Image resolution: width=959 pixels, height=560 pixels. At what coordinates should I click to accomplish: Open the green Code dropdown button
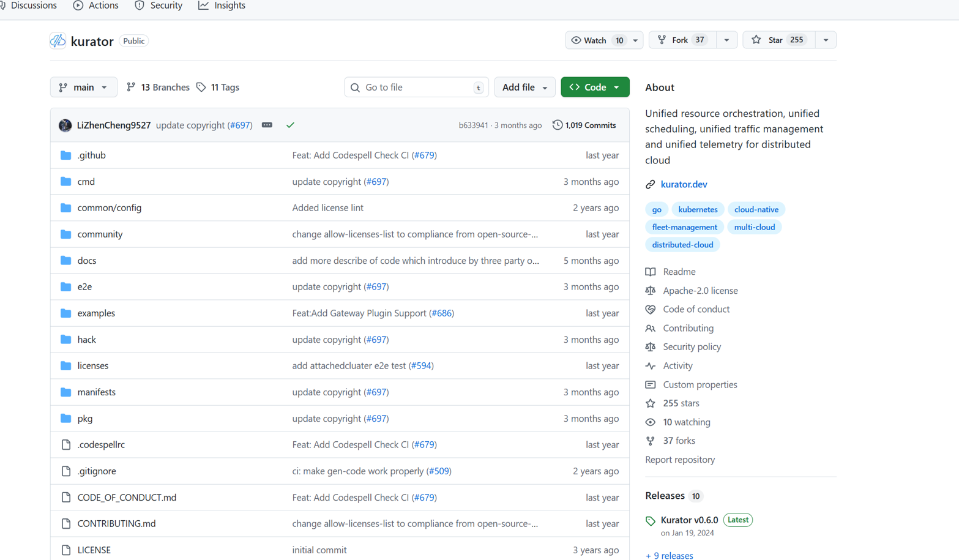tap(595, 88)
